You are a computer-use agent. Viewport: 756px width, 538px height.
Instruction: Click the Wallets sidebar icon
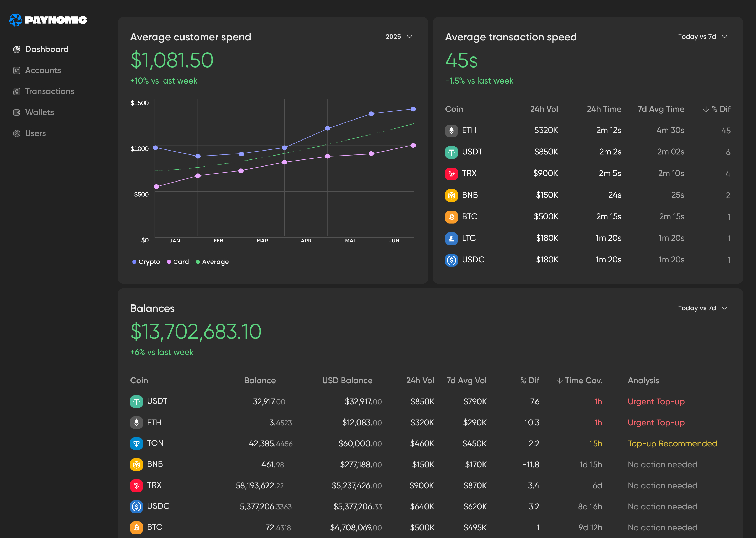point(17,112)
